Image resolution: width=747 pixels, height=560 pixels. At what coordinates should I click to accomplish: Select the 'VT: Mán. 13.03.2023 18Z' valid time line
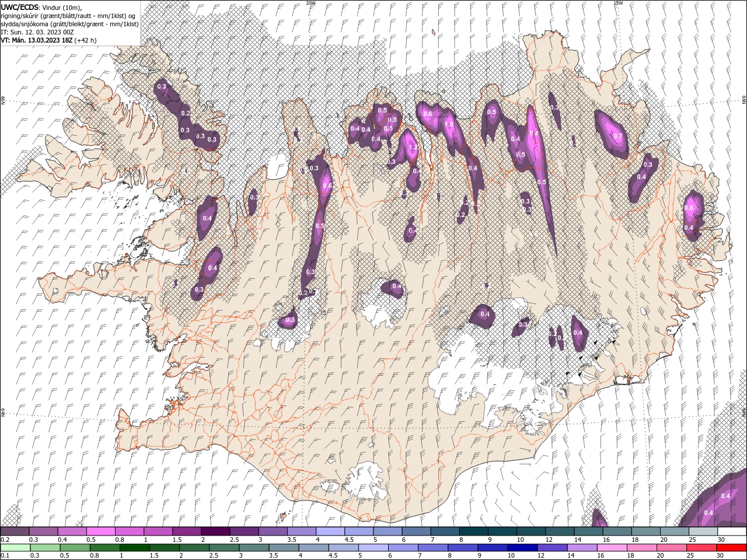[49, 40]
